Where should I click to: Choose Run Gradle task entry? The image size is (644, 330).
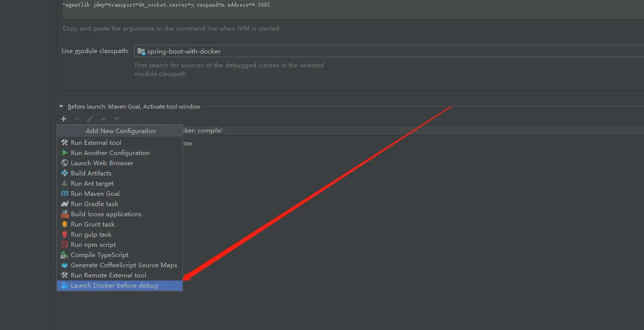(x=120, y=204)
